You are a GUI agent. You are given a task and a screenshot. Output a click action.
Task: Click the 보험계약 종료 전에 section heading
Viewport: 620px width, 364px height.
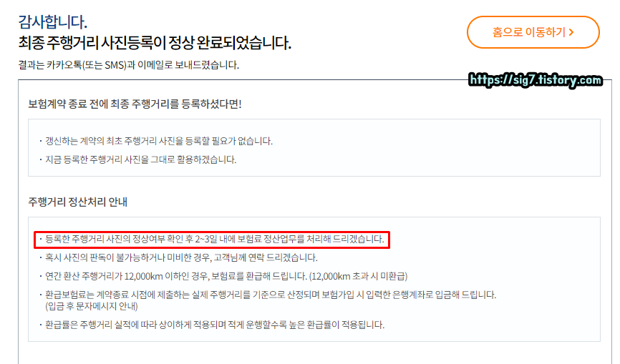tap(135, 104)
